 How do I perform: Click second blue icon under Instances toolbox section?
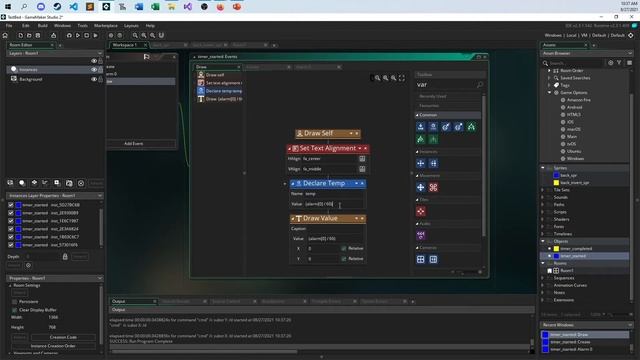433,164
